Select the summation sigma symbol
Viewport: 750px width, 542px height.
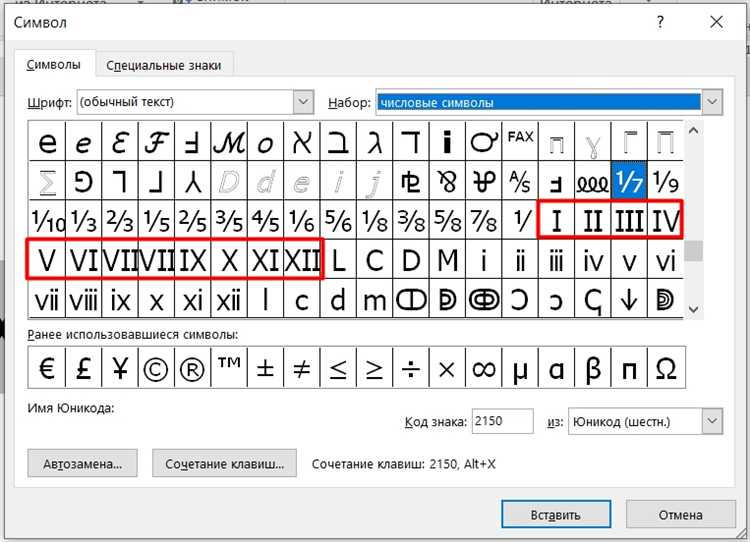coord(47,181)
